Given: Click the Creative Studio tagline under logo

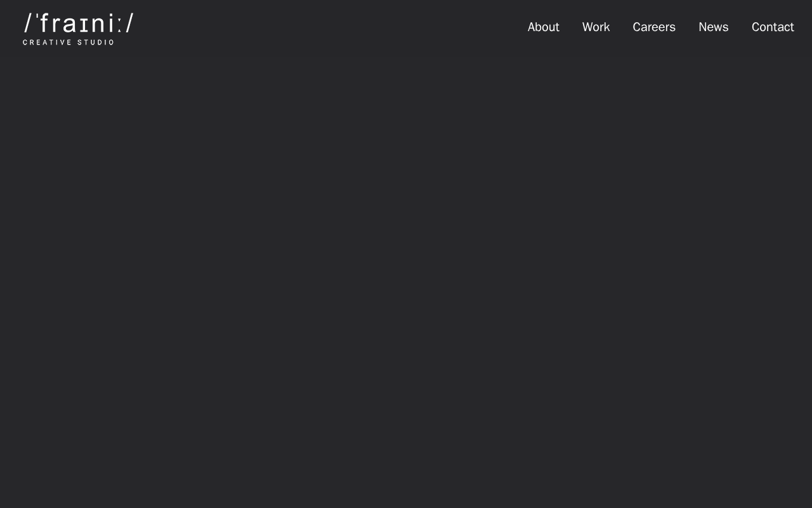Looking at the screenshot, I should click(x=69, y=43).
